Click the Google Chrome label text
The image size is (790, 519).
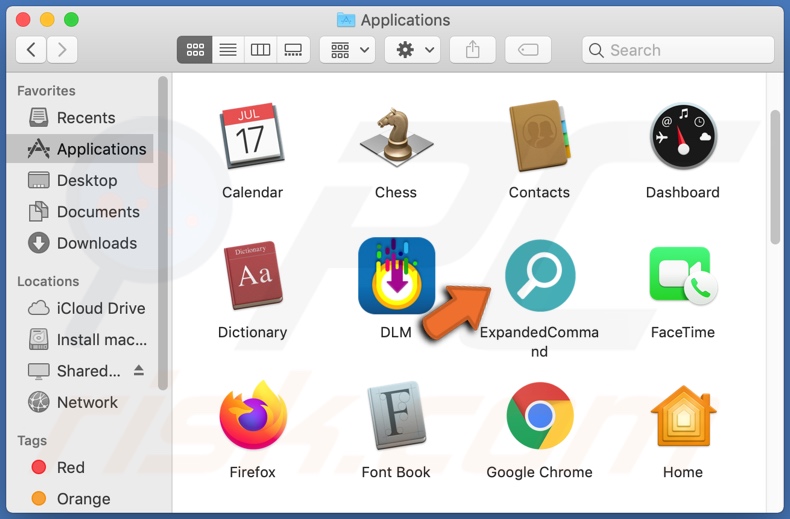[540, 472]
